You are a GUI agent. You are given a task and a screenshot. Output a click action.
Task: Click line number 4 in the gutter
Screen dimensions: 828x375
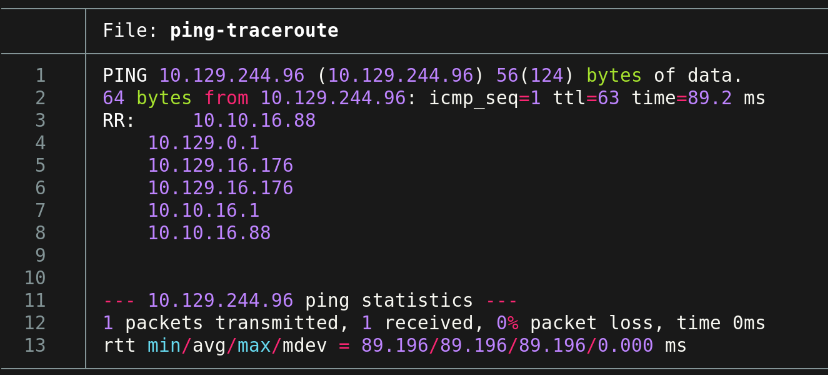(x=41, y=143)
